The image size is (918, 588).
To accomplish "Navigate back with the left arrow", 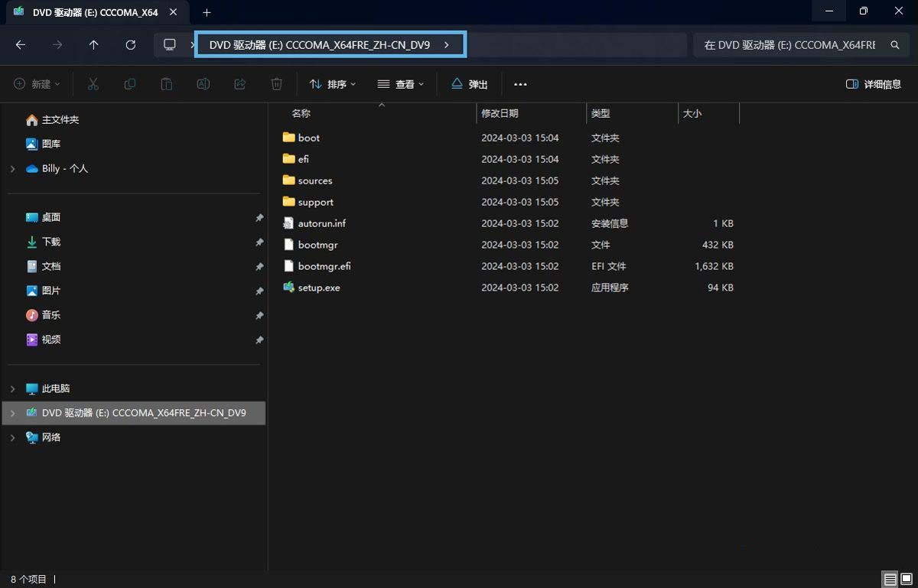I will point(21,45).
